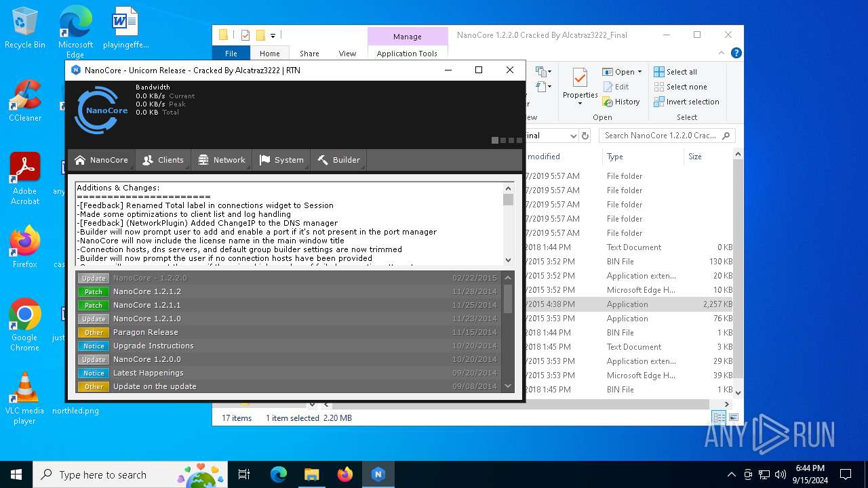Open Adobe Acrobat desktop shortcut

(x=25, y=178)
